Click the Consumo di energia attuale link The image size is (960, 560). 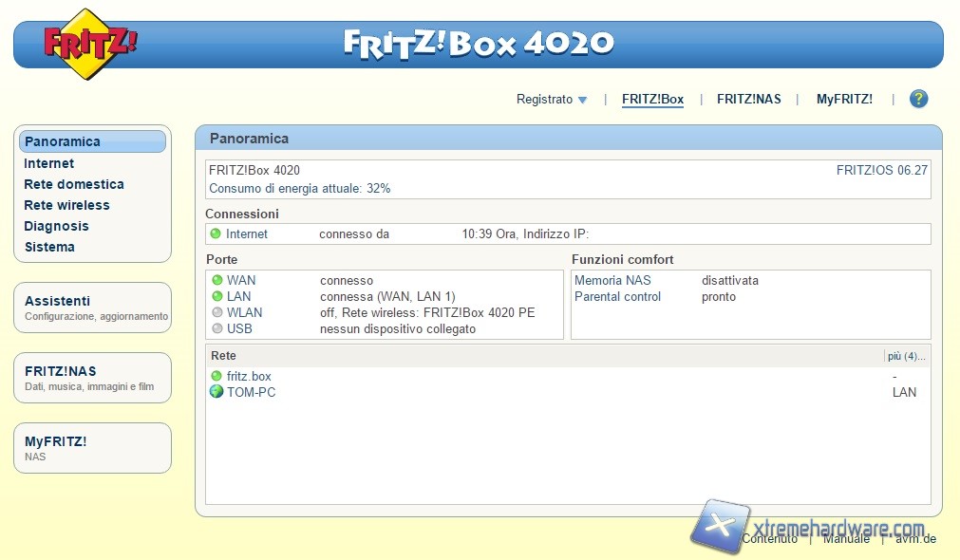tap(299, 189)
